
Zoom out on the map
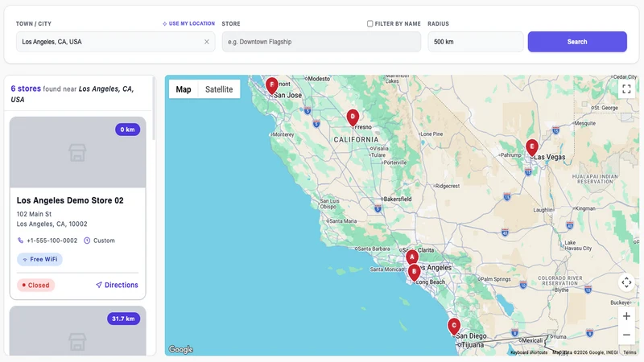pyautogui.click(x=626, y=335)
